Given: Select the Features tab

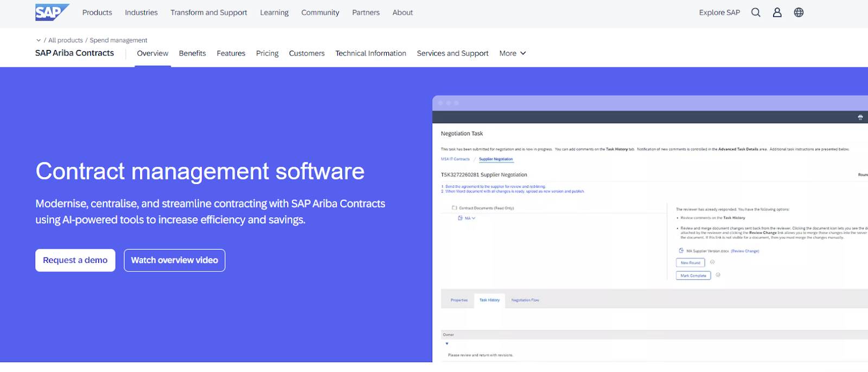Looking at the screenshot, I should pos(231,53).
